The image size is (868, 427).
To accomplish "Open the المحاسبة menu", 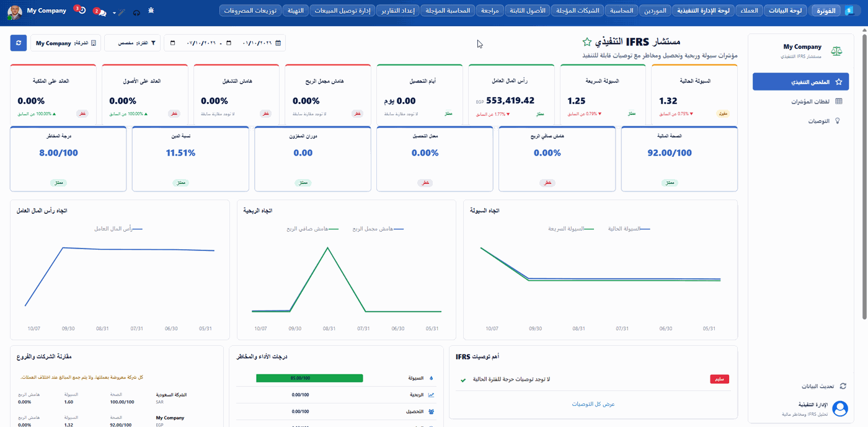I will [621, 11].
